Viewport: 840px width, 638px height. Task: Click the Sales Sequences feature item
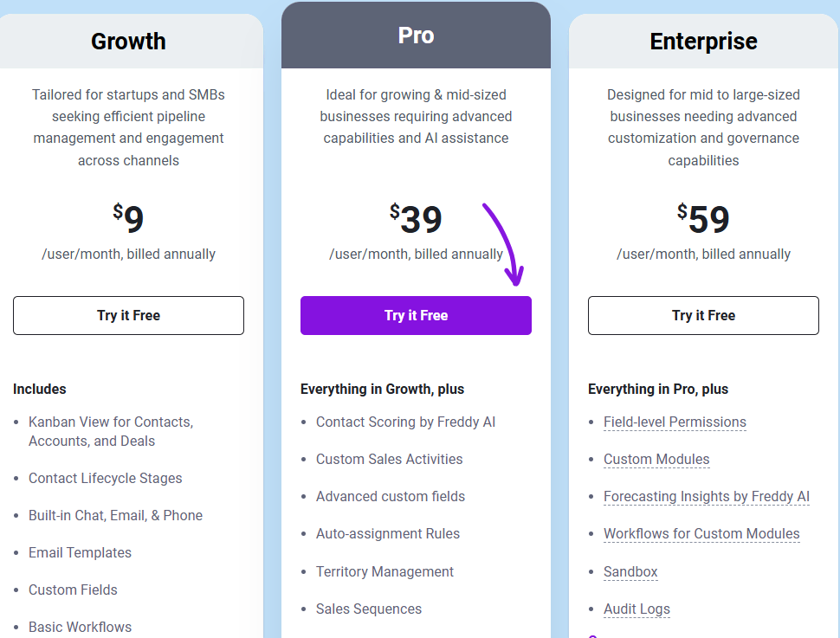[369, 609]
